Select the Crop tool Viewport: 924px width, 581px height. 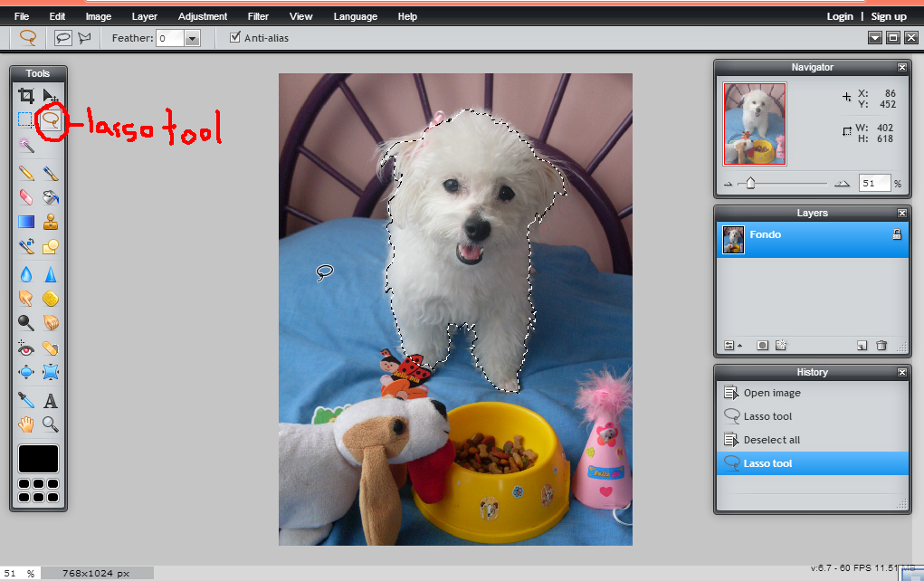pos(26,95)
